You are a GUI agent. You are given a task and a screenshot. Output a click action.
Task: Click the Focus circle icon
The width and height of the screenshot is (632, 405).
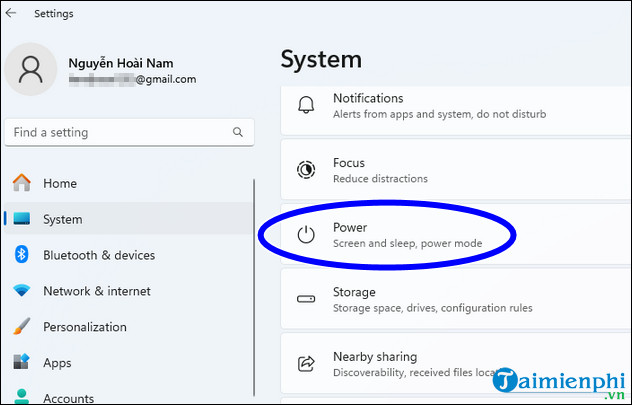[x=306, y=170]
